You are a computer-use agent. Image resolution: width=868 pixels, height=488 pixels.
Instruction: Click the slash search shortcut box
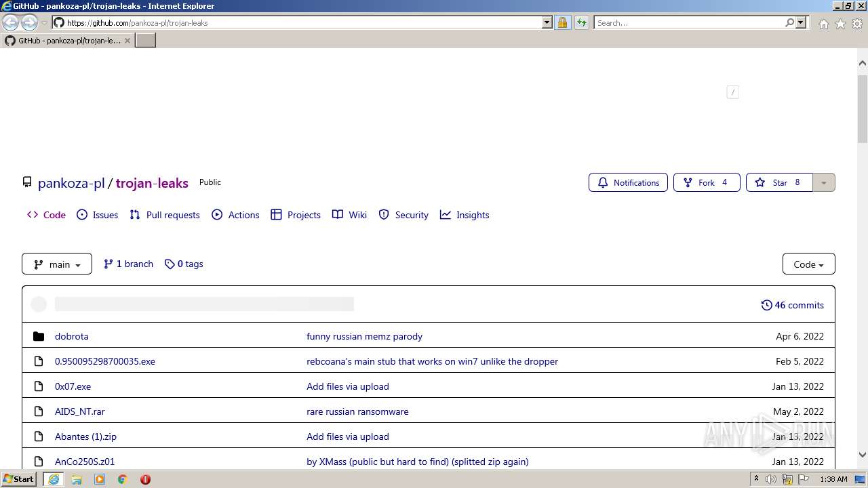point(732,92)
